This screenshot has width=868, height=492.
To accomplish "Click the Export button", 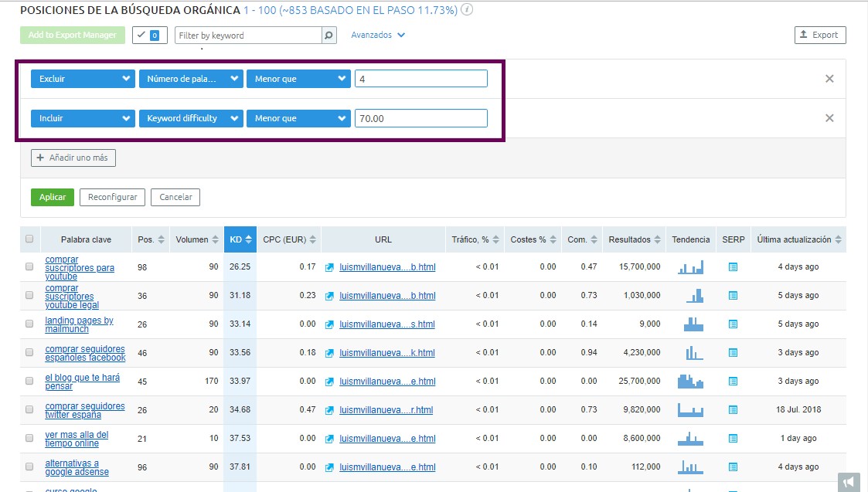I will click(x=820, y=36).
